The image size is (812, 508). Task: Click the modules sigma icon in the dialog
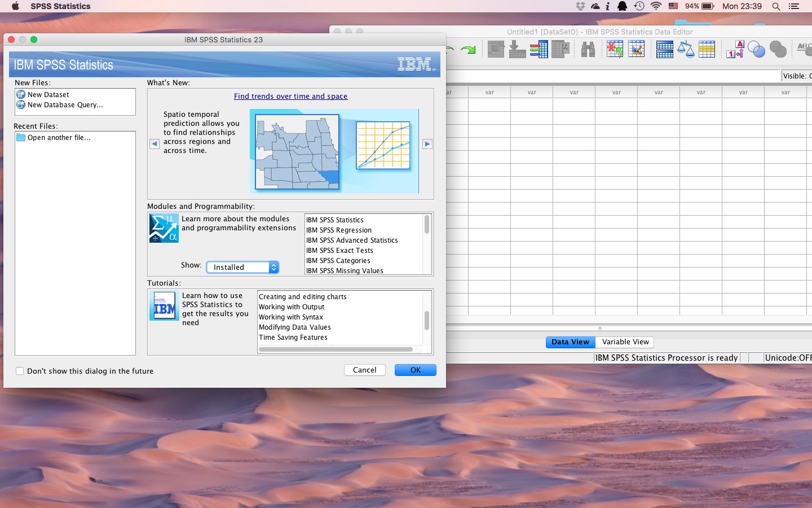pos(164,228)
